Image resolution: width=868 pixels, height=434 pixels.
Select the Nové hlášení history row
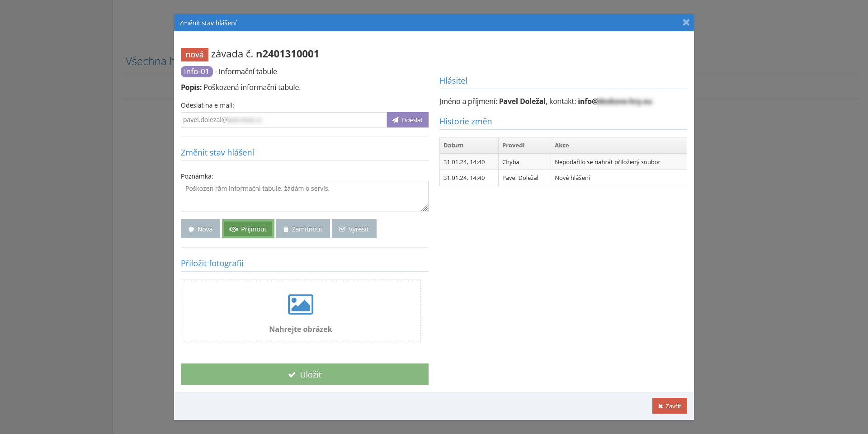click(x=572, y=178)
